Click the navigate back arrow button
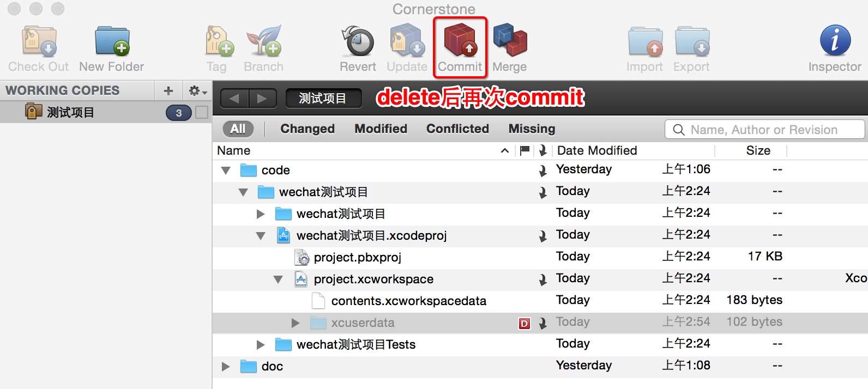 (x=234, y=99)
